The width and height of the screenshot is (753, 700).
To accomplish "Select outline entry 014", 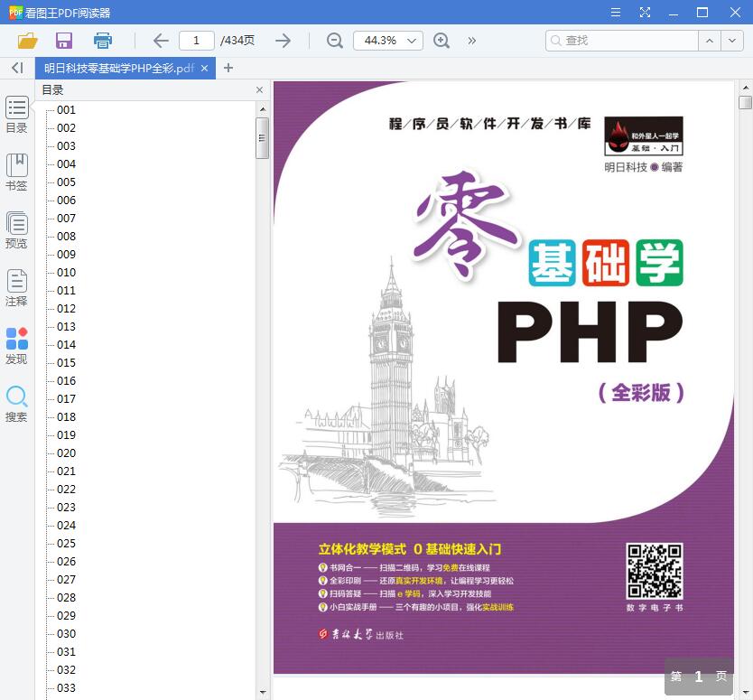I will click(x=66, y=344).
